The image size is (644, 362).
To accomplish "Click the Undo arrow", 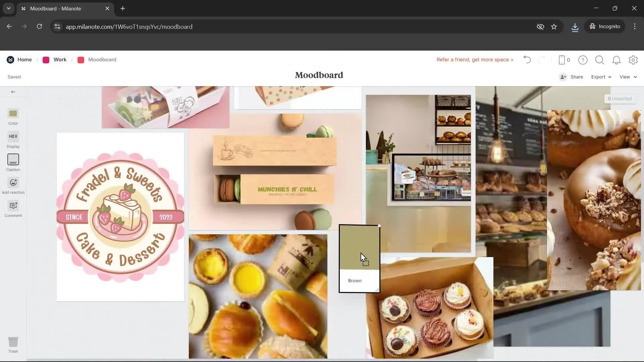I will pyautogui.click(x=527, y=60).
